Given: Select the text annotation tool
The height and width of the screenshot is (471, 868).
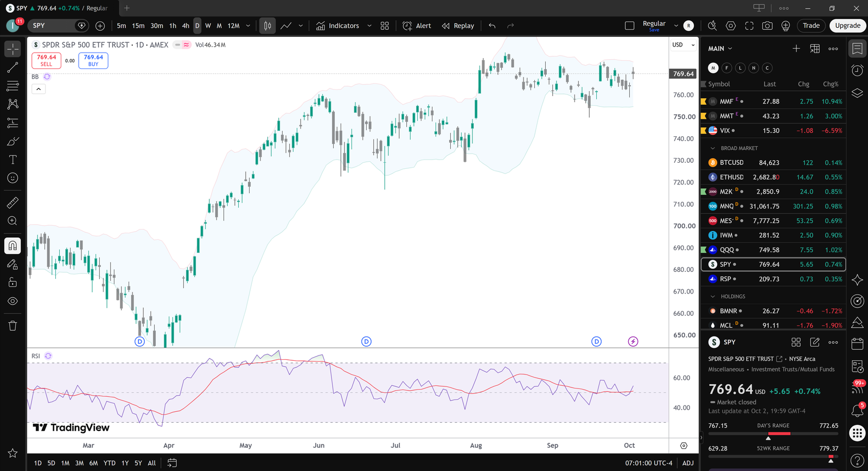Looking at the screenshot, I should click(x=12, y=160).
